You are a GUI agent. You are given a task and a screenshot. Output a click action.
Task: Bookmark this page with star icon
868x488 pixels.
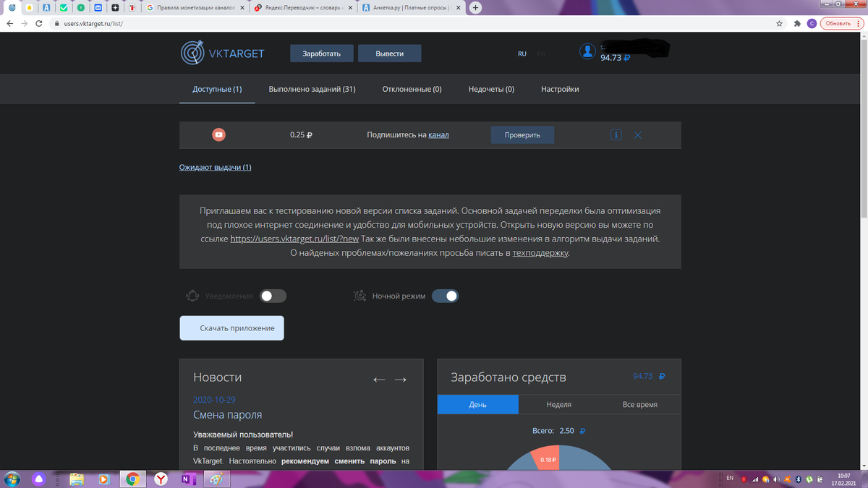pyautogui.click(x=779, y=23)
